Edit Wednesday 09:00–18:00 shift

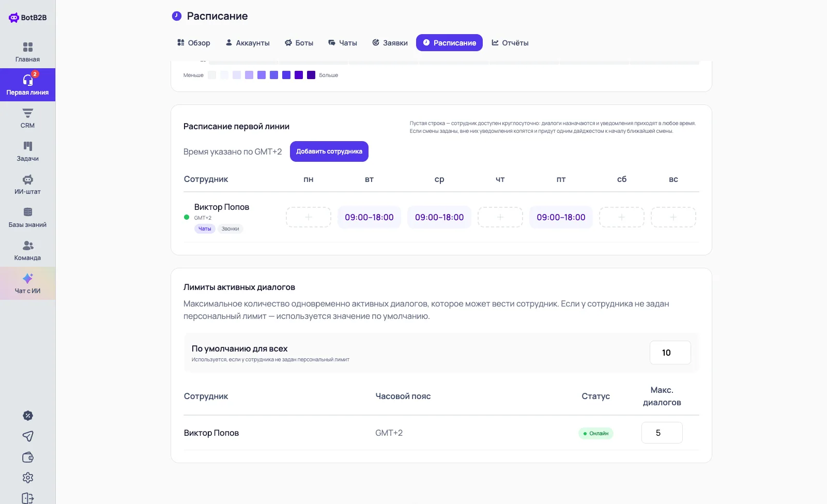click(439, 217)
